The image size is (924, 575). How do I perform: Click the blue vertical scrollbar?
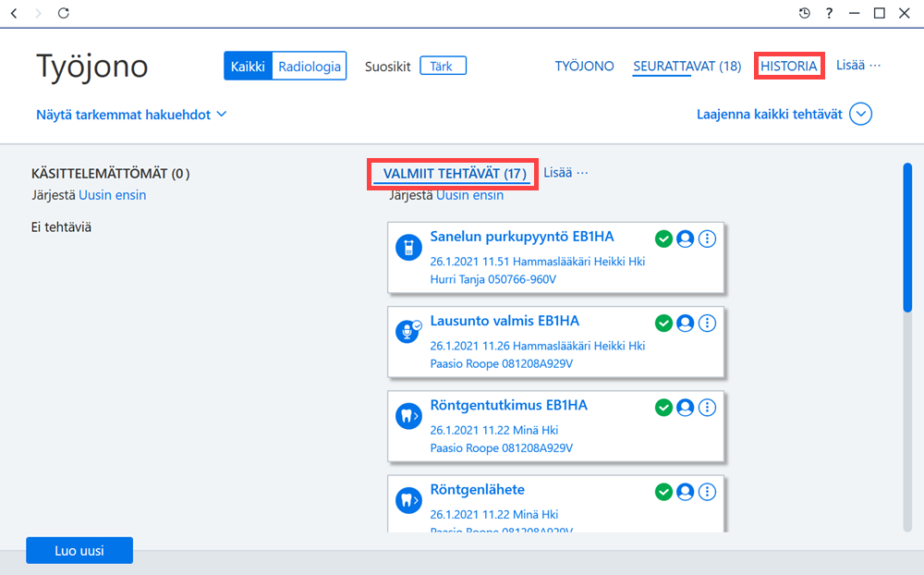pos(907,237)
